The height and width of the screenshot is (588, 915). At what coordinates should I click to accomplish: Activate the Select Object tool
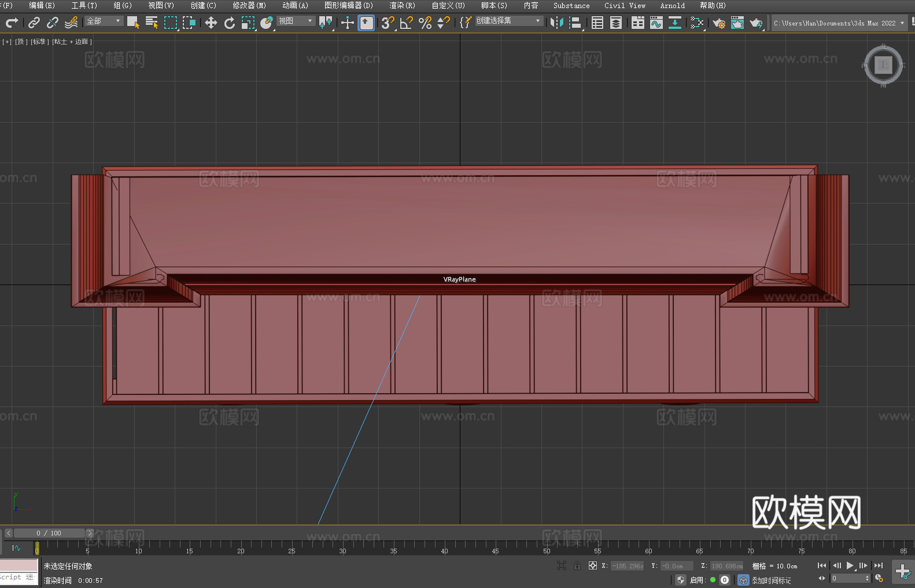pos(133,23)
